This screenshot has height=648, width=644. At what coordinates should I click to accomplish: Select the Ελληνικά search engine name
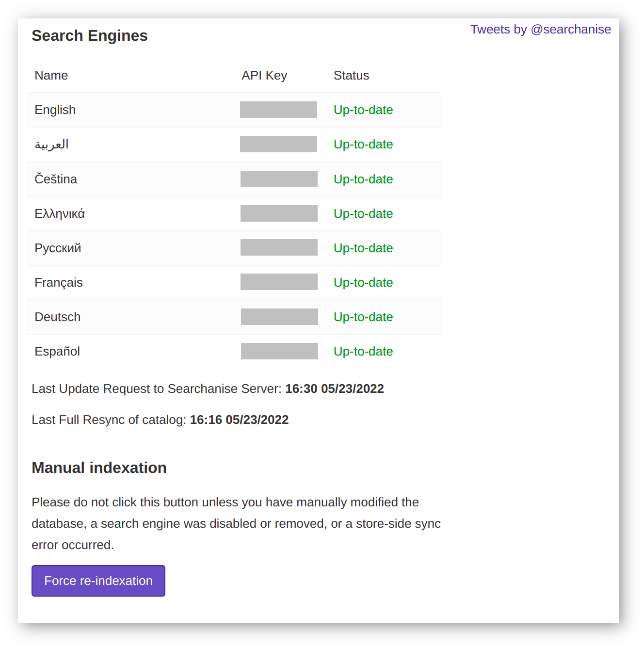point(60,214)
